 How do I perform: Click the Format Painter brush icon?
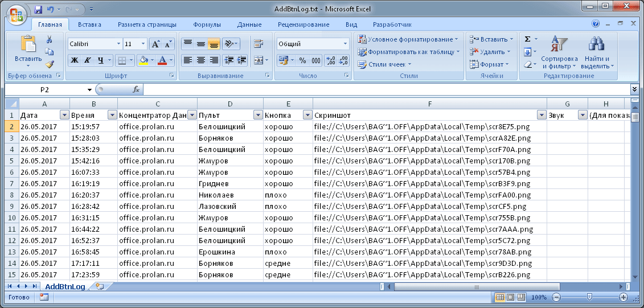50,64
